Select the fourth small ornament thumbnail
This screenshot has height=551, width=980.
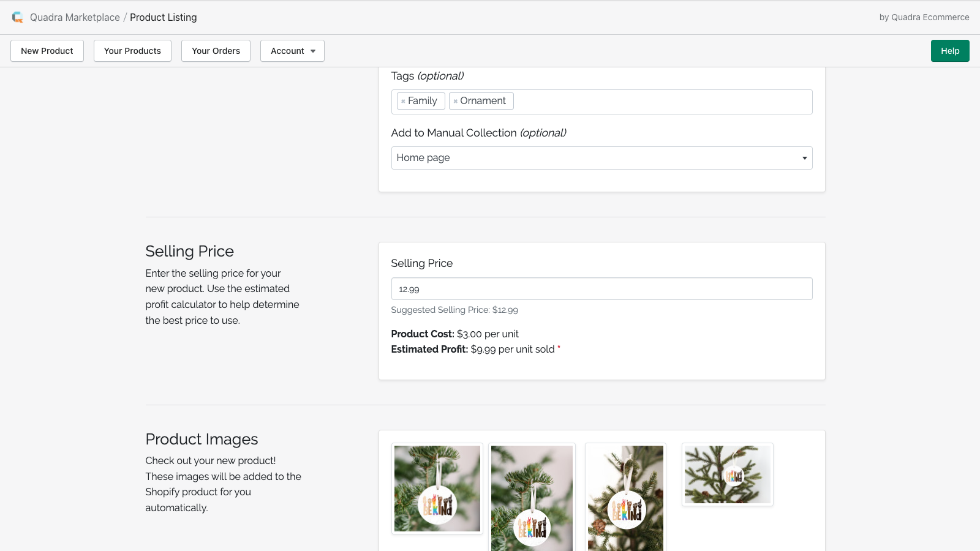pyautogui.click(x=728, y=474)
